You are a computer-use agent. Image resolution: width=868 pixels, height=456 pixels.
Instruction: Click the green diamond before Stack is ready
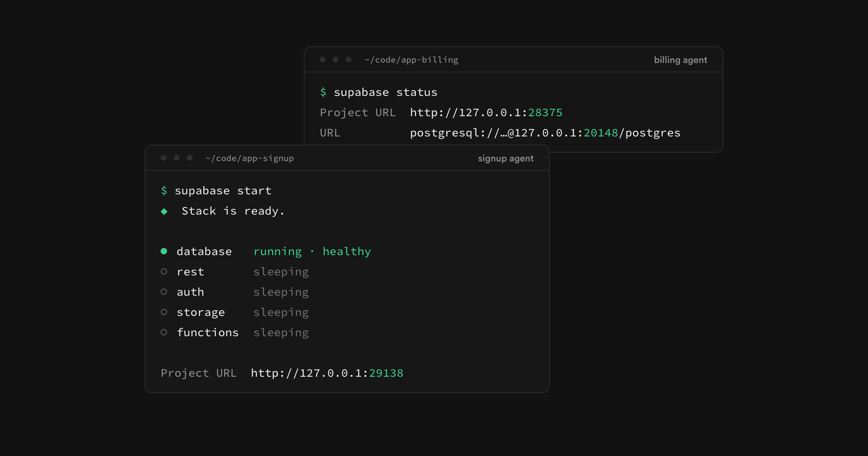164,211
